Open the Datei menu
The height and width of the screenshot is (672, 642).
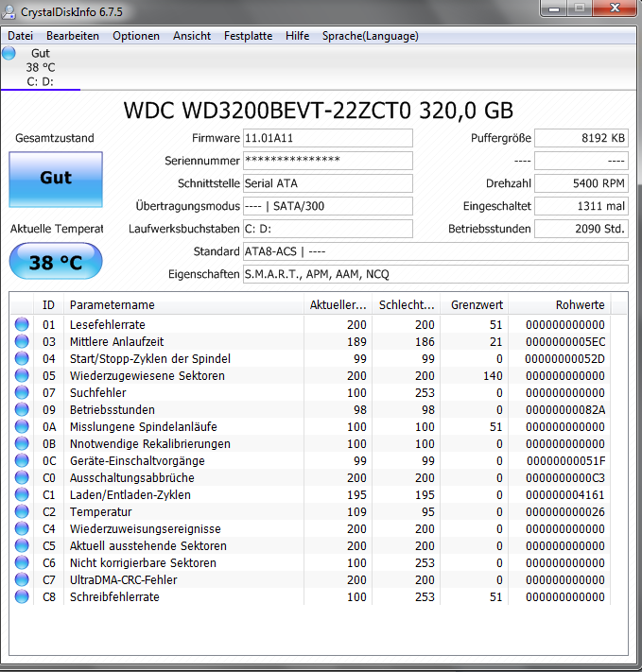20,36
